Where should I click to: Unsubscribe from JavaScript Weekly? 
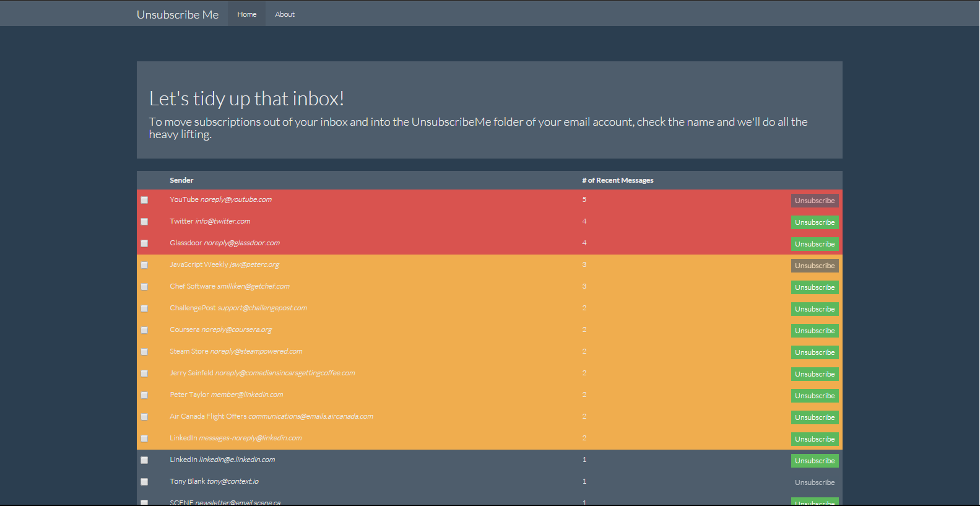[x=815, y=266]
